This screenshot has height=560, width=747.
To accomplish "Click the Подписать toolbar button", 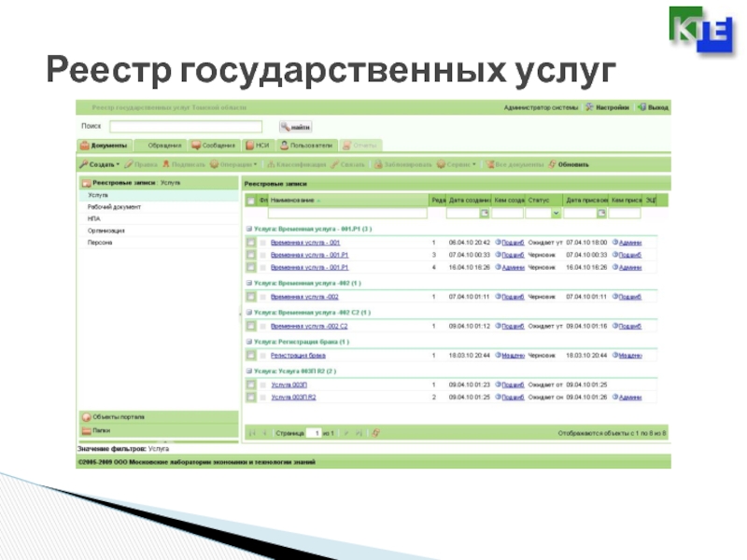I will click(x=184, y=164).
